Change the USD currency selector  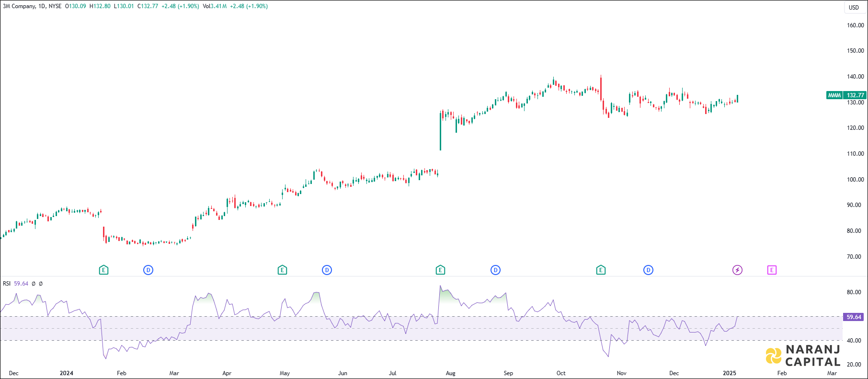click(854, 7)
